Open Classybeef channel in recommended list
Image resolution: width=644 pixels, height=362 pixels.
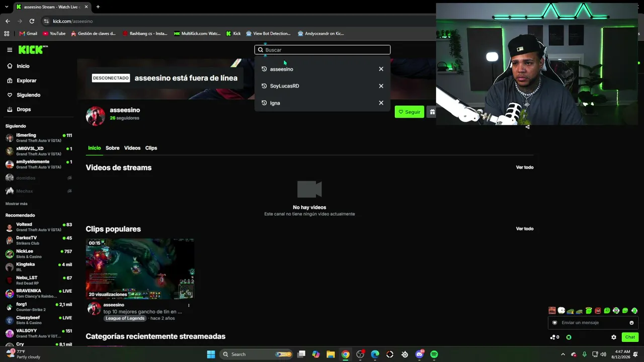39,320
